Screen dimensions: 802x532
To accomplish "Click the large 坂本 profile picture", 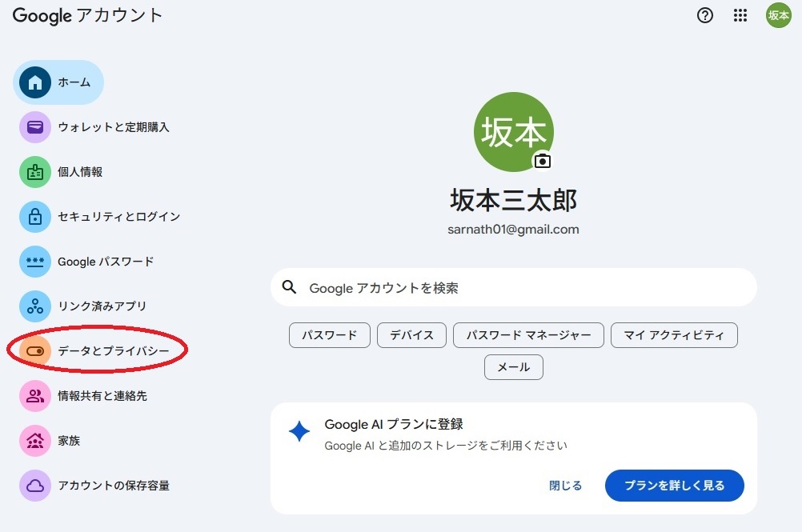I will pyautogui.click(x=514, y=132).
